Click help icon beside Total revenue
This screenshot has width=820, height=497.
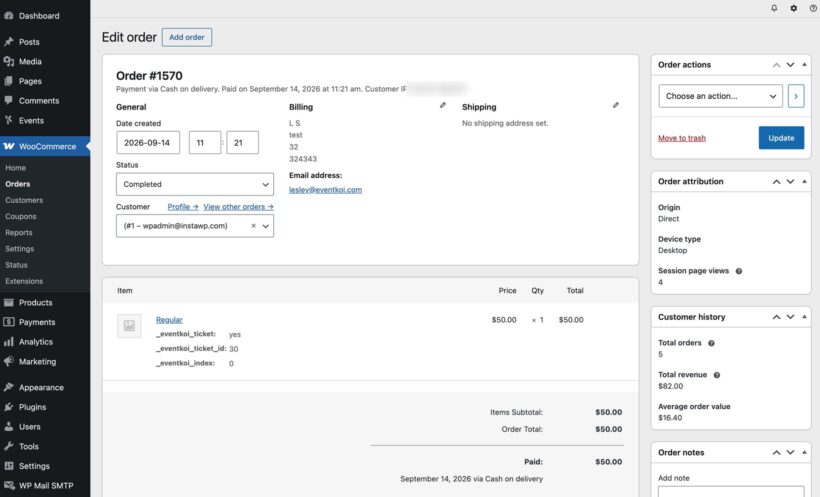[x=717, y=375]
